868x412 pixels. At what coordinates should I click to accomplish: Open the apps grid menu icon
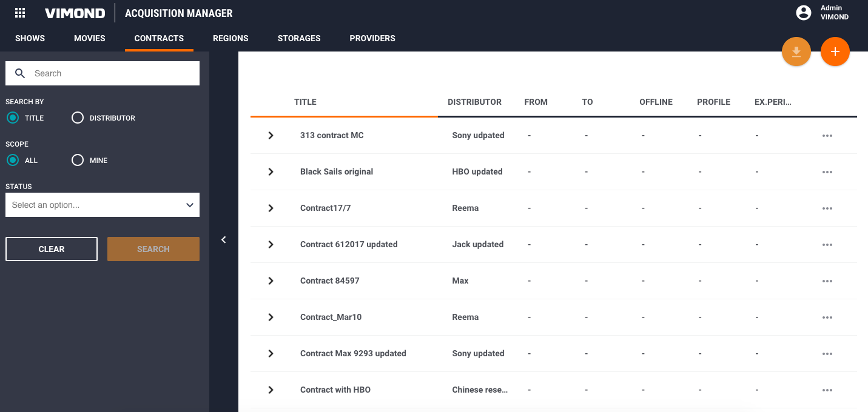20,13
